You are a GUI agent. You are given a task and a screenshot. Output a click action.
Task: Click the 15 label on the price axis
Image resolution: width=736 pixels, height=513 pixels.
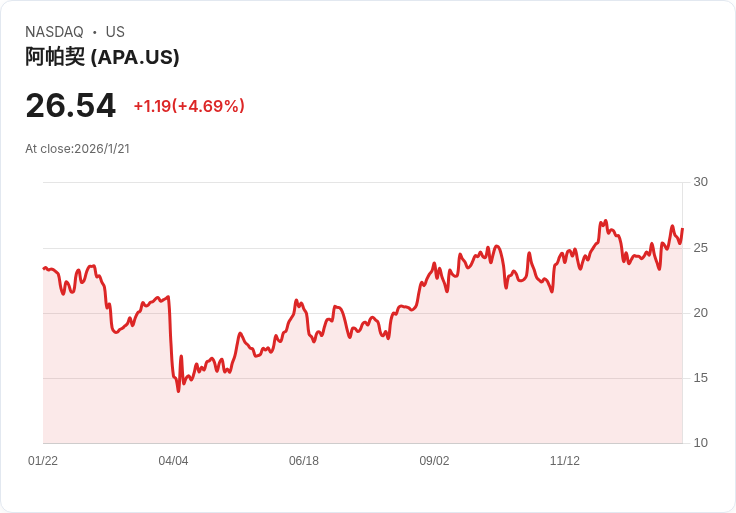coord(701,378)
